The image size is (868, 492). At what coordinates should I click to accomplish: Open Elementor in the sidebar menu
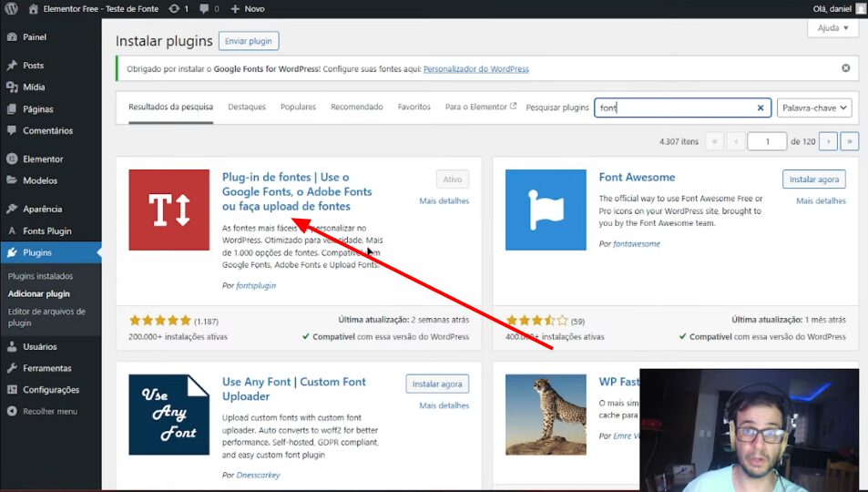(x=43, y=159)
